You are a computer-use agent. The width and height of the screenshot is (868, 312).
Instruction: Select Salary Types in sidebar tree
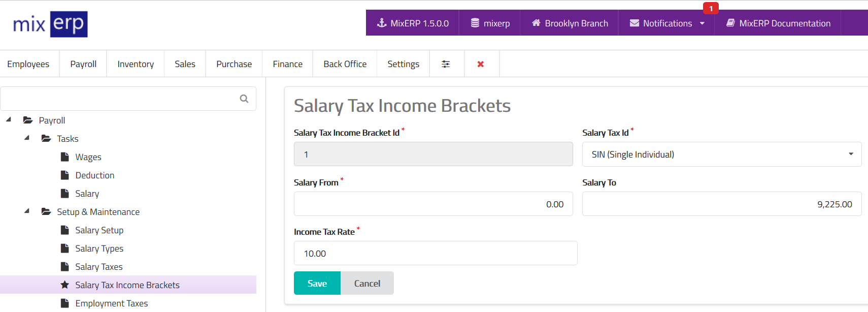pos(99,248)
